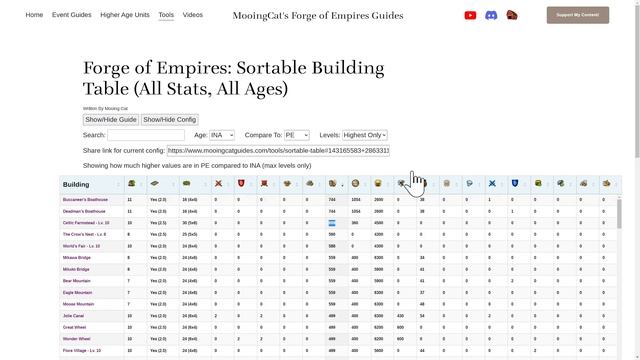
Task: Sort by the yellow-green box column icon
Action: (x=538, y=184)
